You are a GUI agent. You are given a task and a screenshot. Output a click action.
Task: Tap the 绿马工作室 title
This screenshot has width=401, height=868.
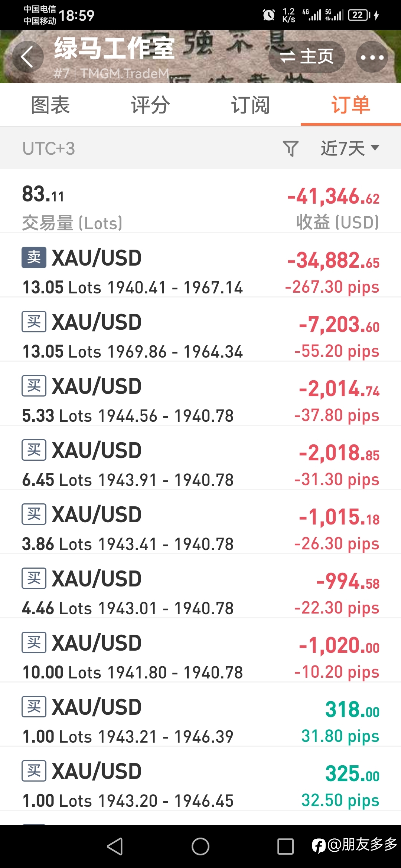point(114,49)
